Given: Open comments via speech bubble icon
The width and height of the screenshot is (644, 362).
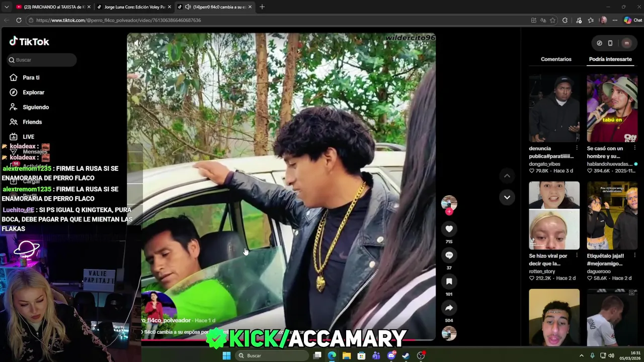Looking at the screenshot, I should point(449,255).
